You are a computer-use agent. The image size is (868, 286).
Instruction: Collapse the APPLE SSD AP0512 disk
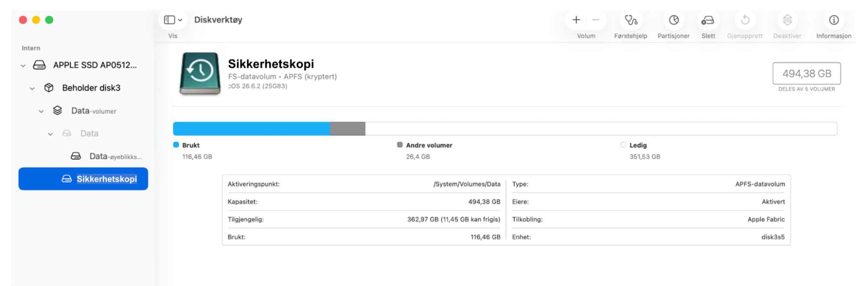[23, 66]
